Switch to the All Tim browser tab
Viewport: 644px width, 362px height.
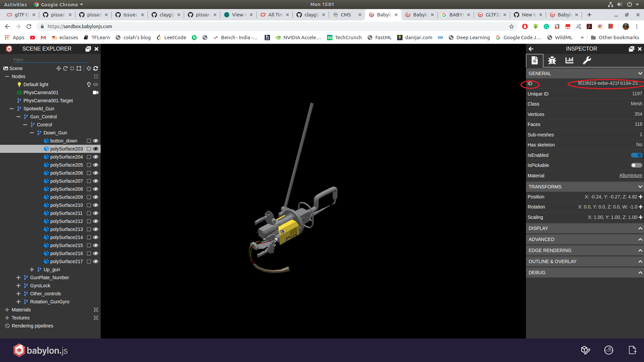pyautogui.click(x=275, y=15)
